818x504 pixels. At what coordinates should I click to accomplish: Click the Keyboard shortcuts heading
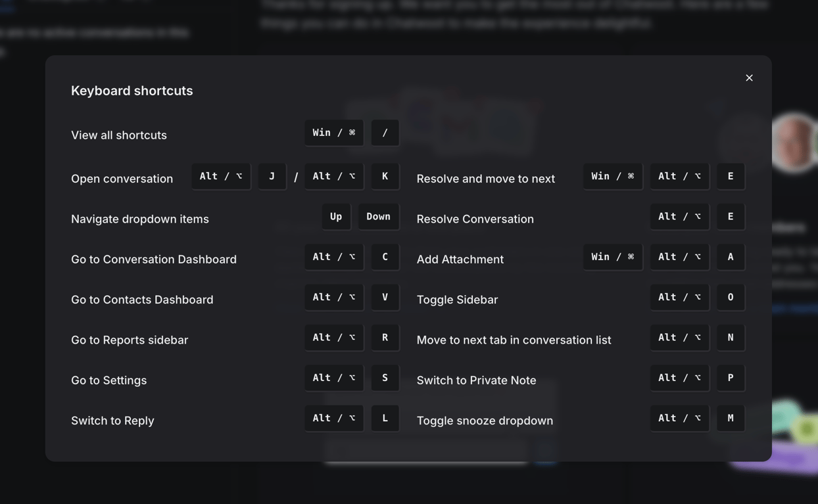pyautogui.click(x=132, y=91)
